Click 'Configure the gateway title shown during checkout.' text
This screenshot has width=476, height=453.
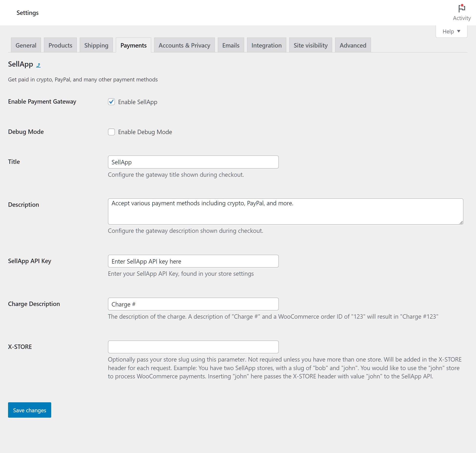[x=176, y=175]
